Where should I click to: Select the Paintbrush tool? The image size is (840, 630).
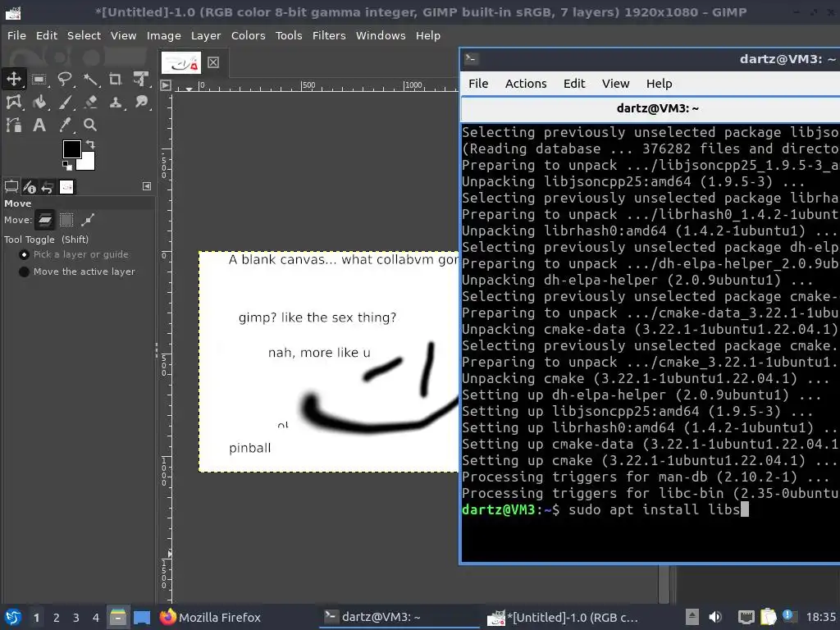pyautogui.click(x=65, y=102)
